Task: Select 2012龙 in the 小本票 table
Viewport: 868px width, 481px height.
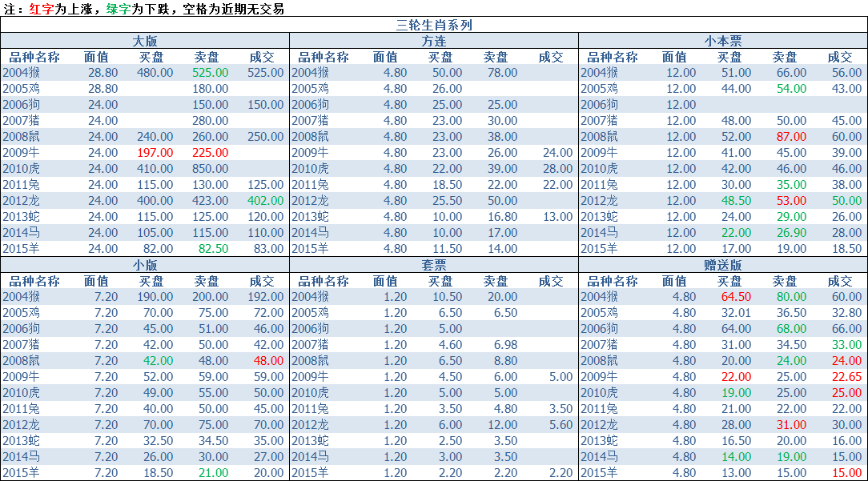Action: [600, 201]
